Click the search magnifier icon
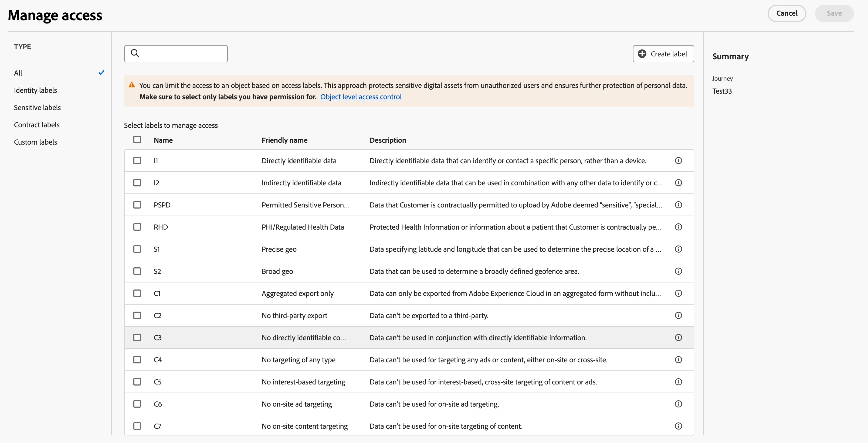Image resolution: width=868 pixels, height=443 pixels. coord(135,53)
